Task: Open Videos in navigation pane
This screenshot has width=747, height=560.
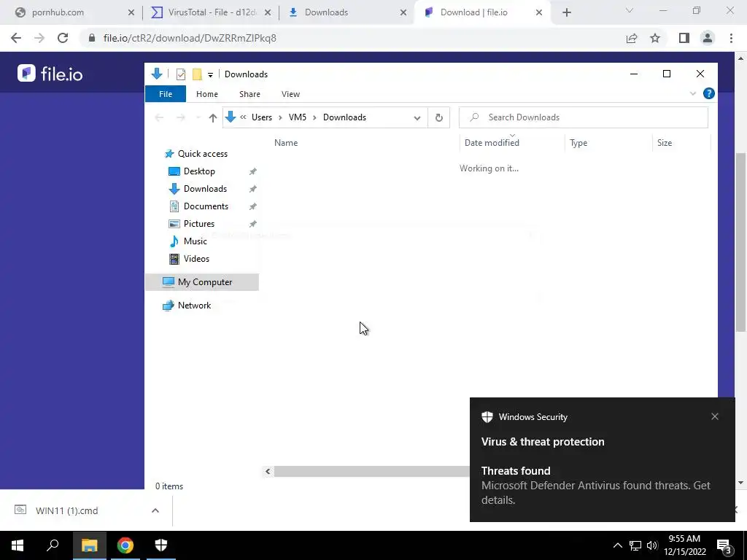Action: coord(196,259)
